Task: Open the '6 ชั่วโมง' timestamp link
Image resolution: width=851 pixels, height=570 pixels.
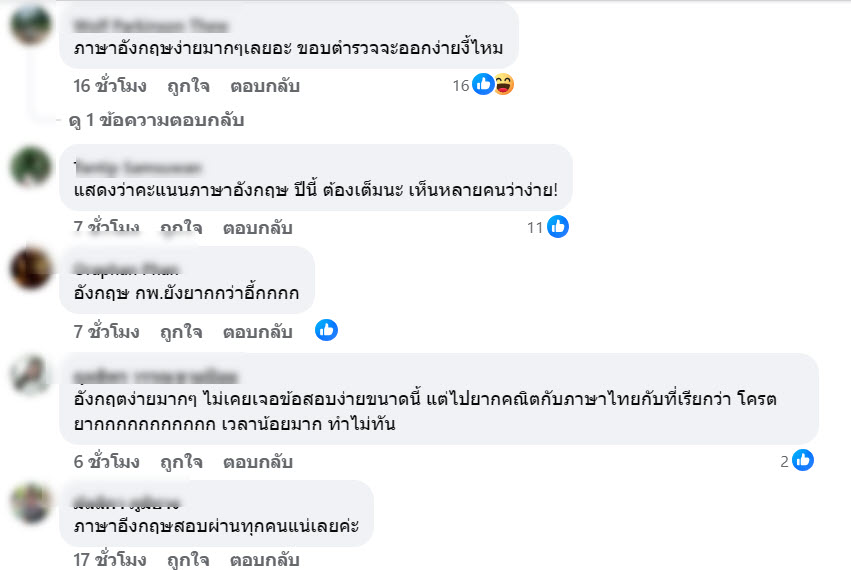Action: (106, 462)
